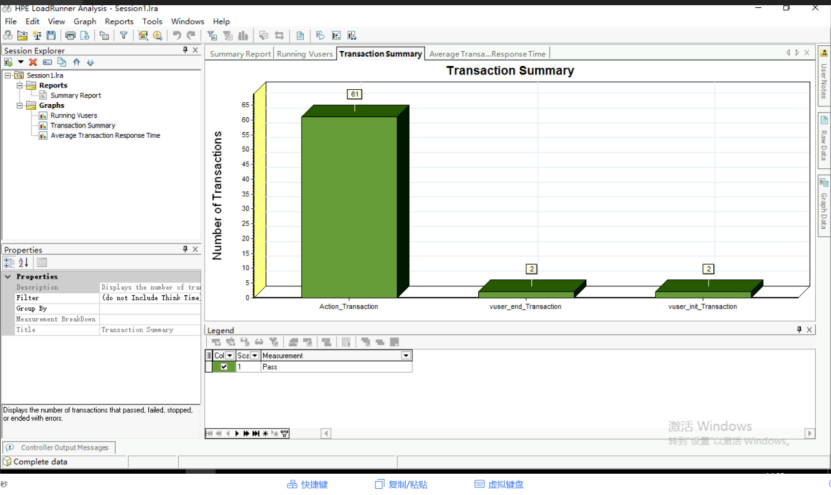Click the crop-shaped icon in main toolbar
Screen dimensions: 831x495
click(279, 36)
